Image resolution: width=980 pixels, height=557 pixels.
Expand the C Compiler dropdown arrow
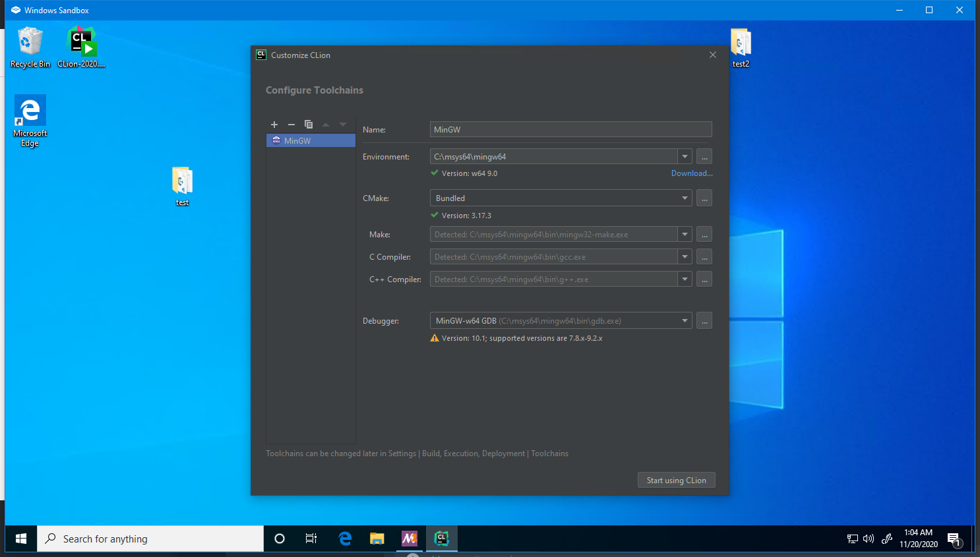685,256
